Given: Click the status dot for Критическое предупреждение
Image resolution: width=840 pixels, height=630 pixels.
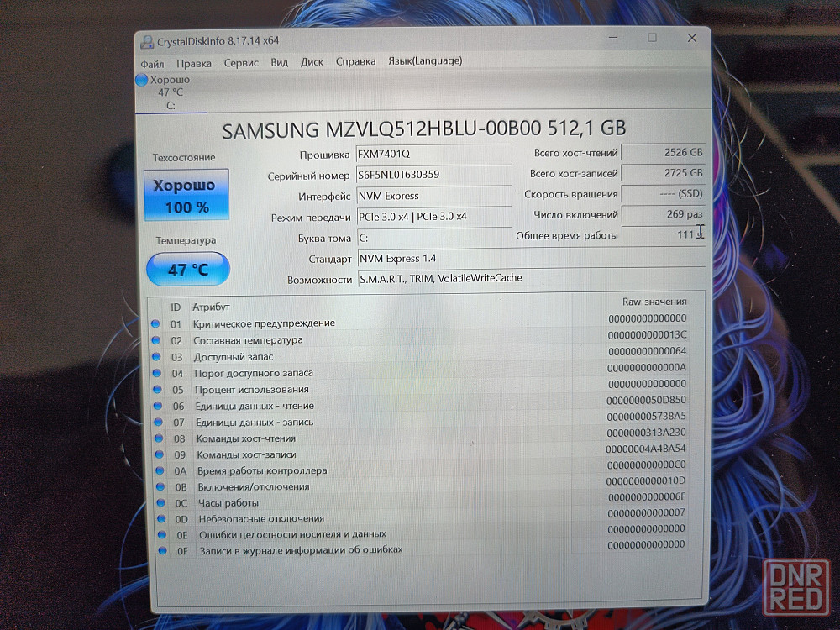Looking at the screenshot, I should tap(155, 323).
